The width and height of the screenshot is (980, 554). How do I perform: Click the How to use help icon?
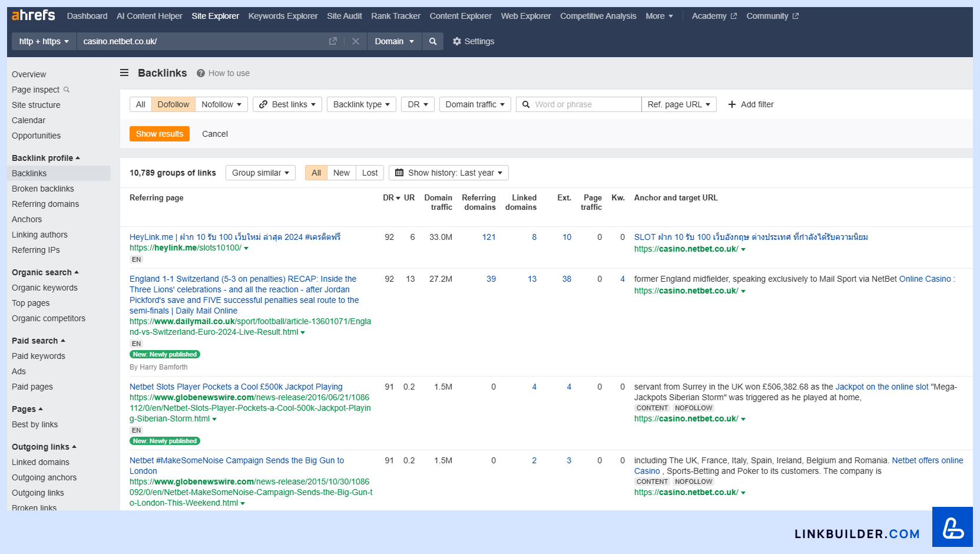201,73
